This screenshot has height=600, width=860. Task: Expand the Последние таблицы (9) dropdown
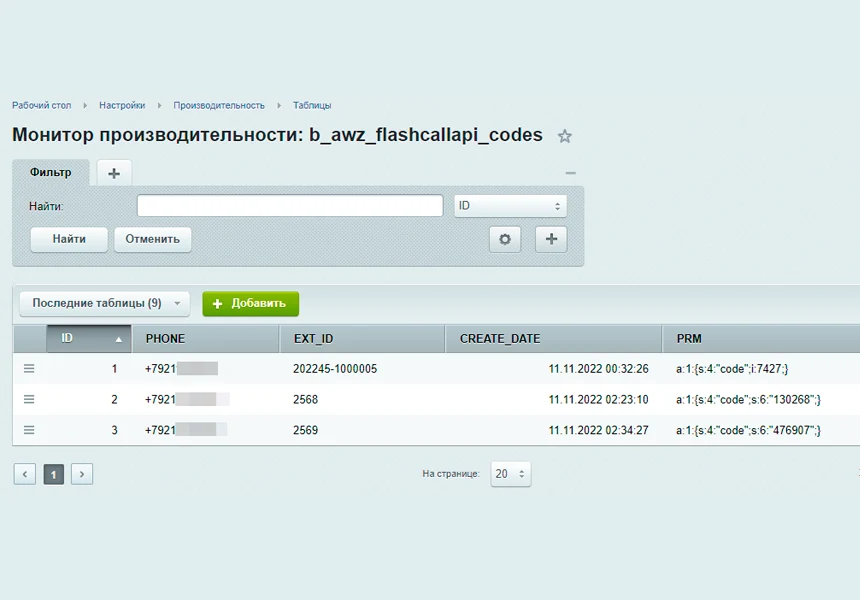point(104,303)
